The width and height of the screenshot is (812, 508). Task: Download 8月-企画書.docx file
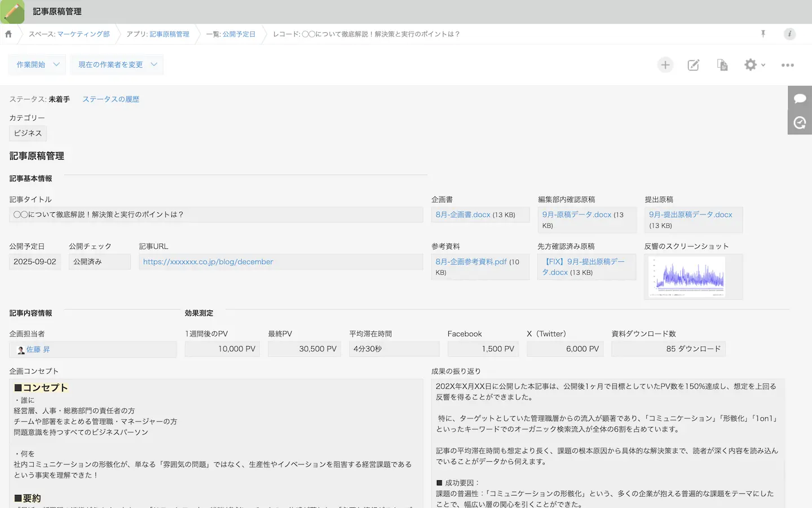462,215
